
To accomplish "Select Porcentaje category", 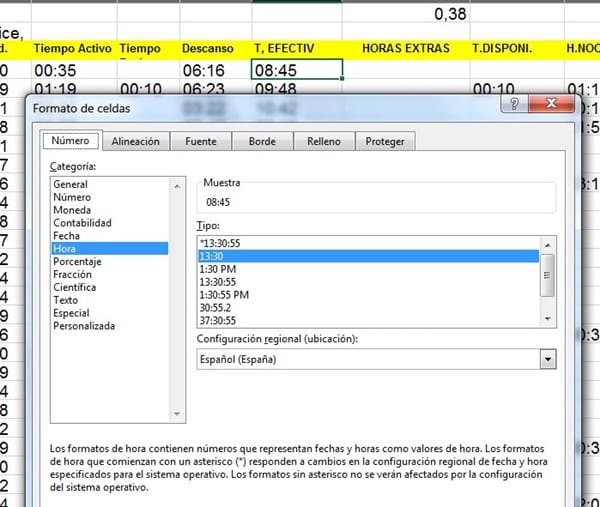I will point(109,261).
